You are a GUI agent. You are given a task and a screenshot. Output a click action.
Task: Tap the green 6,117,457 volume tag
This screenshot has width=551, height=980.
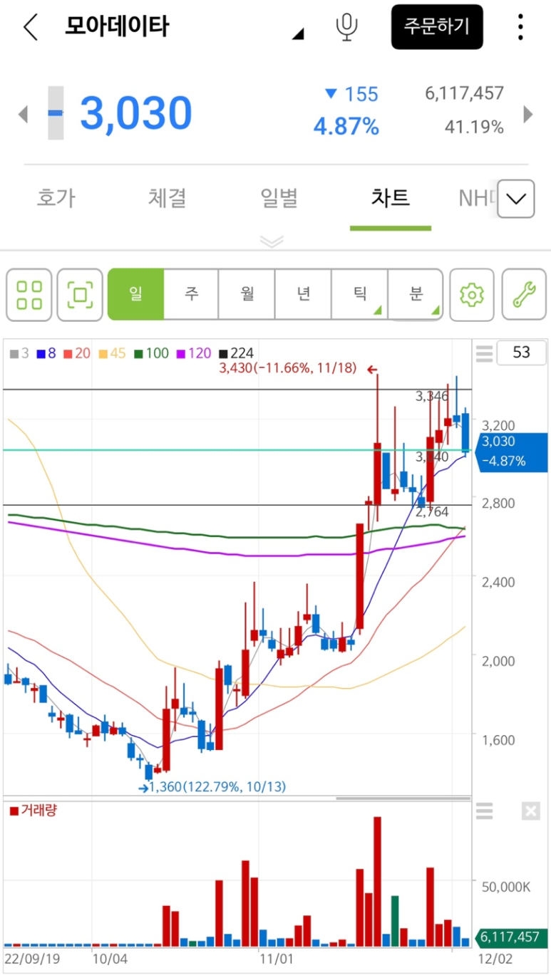point(513,937)
